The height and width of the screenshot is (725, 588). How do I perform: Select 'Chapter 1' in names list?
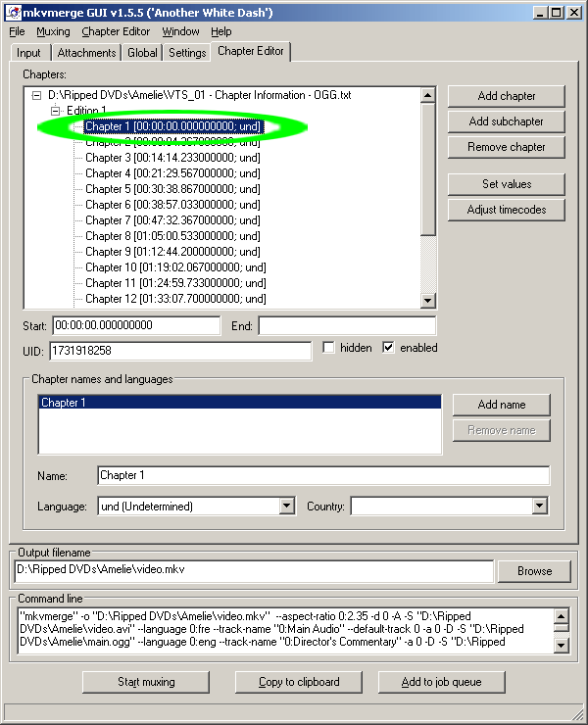coord(240,403)
